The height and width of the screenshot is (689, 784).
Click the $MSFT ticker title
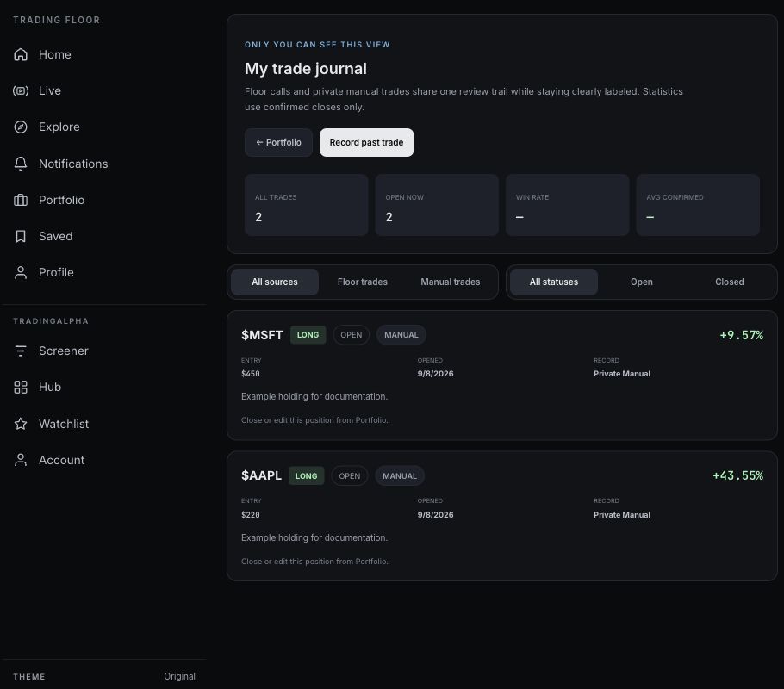[x=262, y=335]
